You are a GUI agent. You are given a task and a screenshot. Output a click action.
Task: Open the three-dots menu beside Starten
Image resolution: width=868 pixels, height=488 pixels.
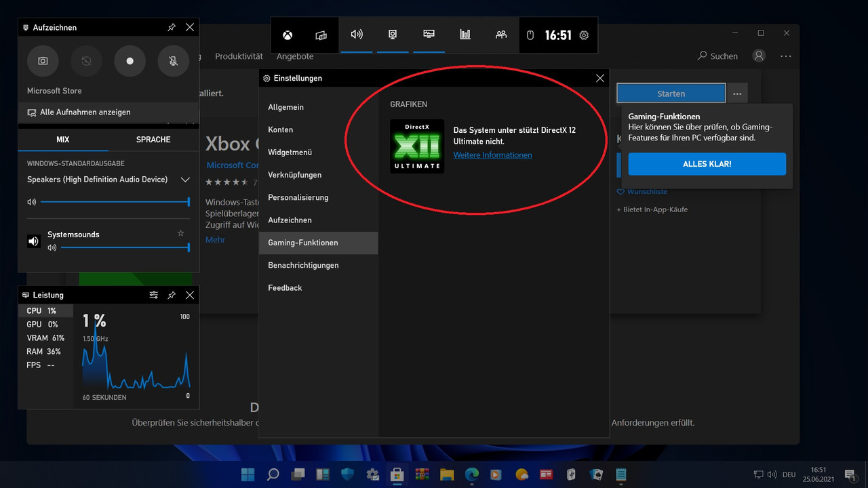click(x=737, y=94)
